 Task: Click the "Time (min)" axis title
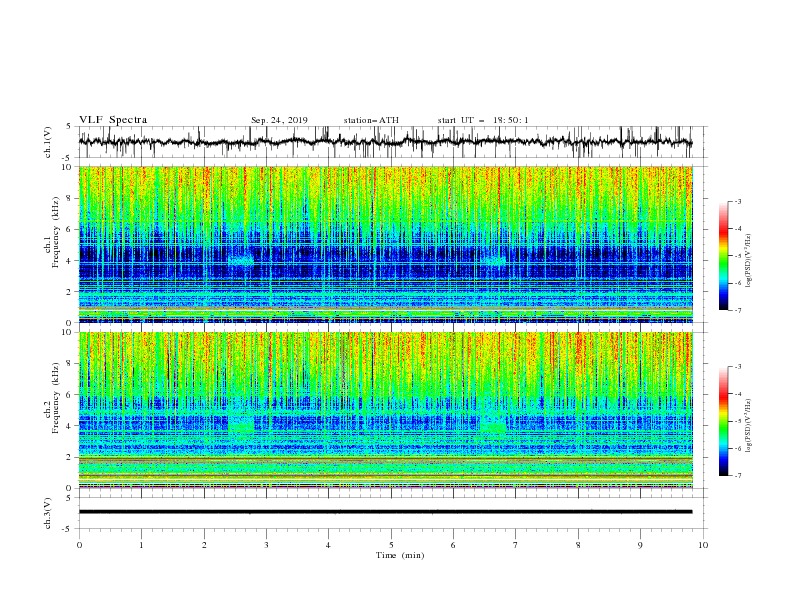(x=400, y=555)
